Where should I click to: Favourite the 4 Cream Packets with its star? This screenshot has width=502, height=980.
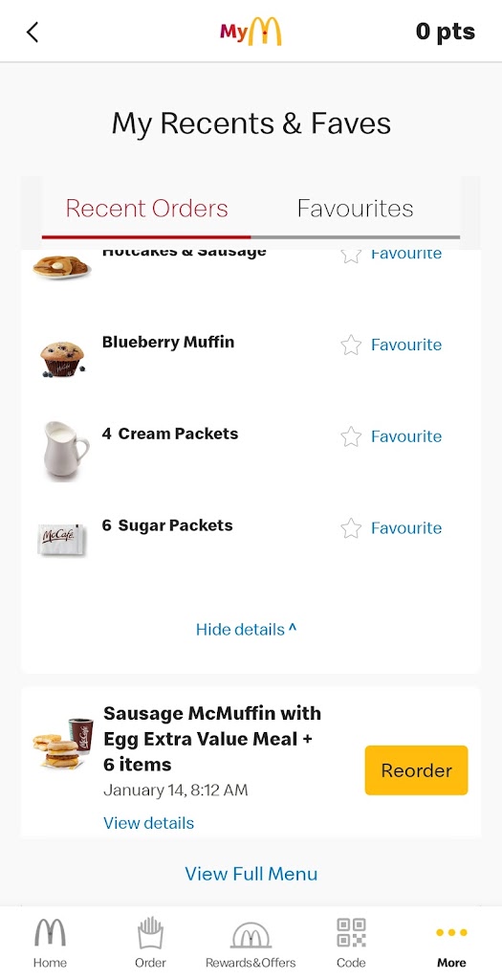point(351,436)
